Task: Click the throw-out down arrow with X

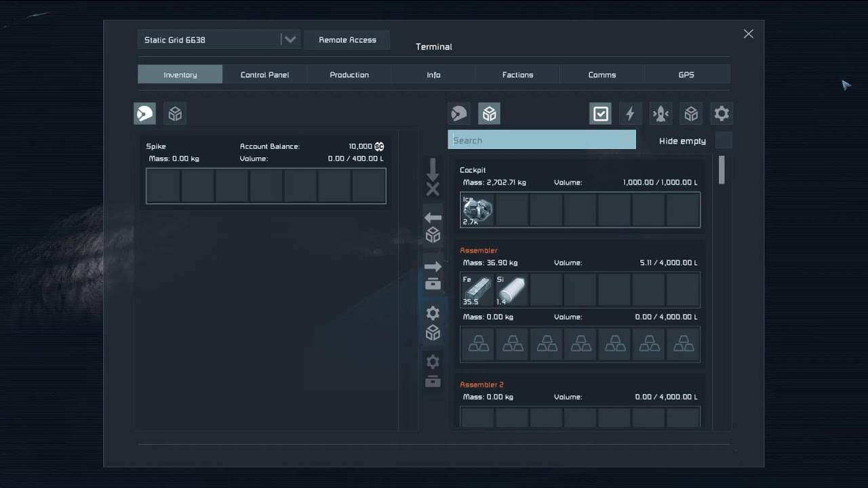Action: tap(433, 178)
